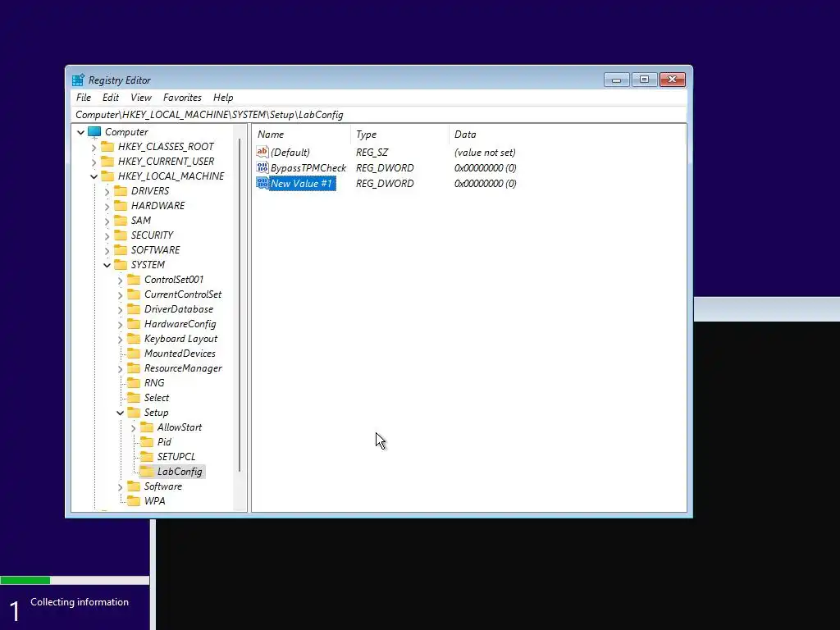Select the SAM folder icon

click(121, 220)
